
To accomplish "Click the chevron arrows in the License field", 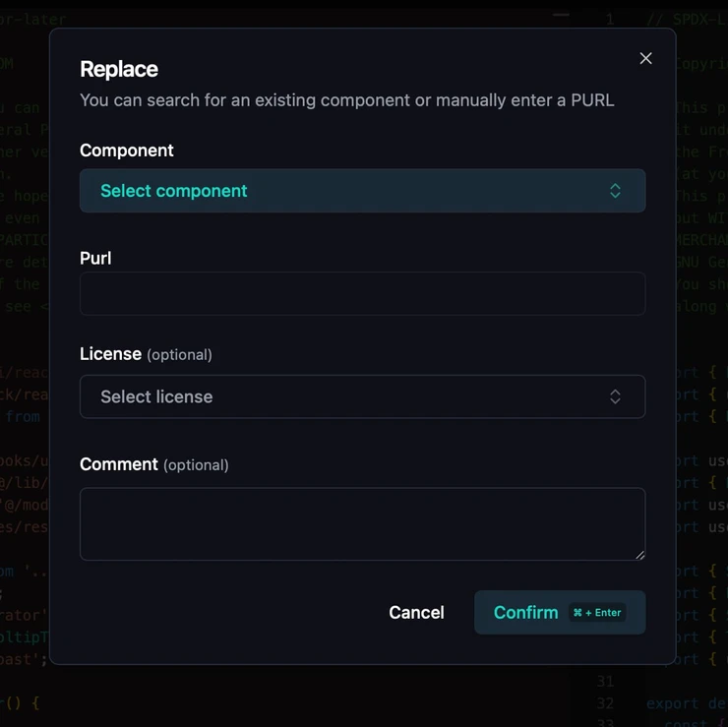I will pyautogui.click(x=615, y=396).
